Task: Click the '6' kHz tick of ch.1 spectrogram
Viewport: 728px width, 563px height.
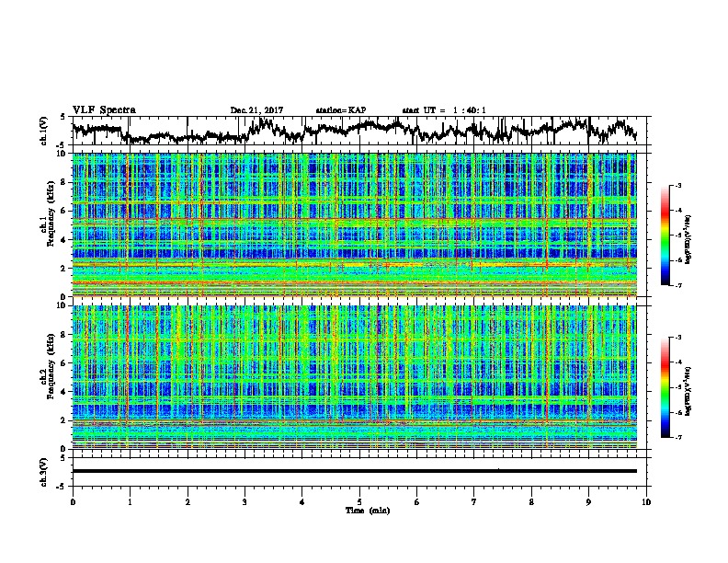Action: click(x=64, y=211)
